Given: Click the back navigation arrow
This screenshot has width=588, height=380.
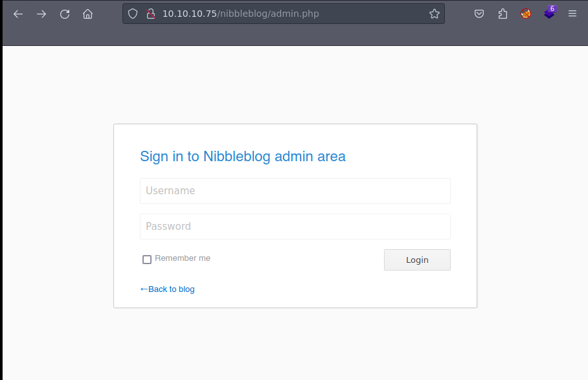Looking at the screenshot, I should click(17, 14).
